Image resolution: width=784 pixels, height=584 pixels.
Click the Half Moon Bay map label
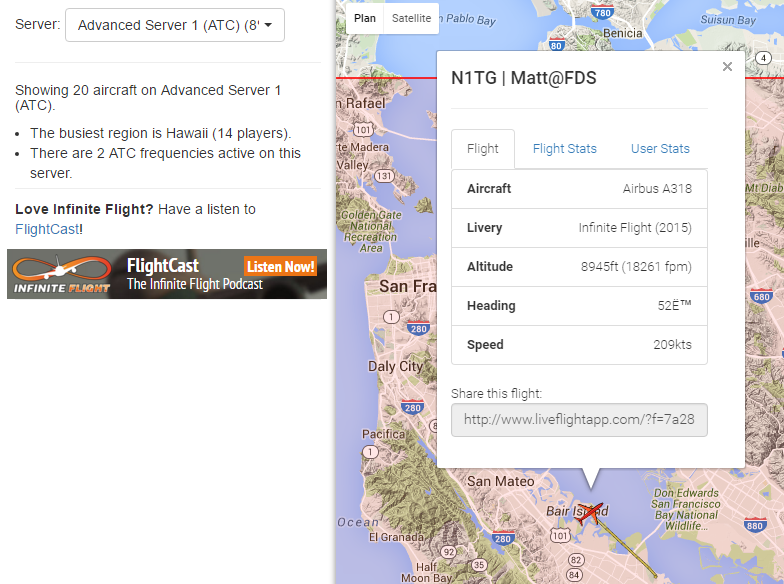pos(426,572)
